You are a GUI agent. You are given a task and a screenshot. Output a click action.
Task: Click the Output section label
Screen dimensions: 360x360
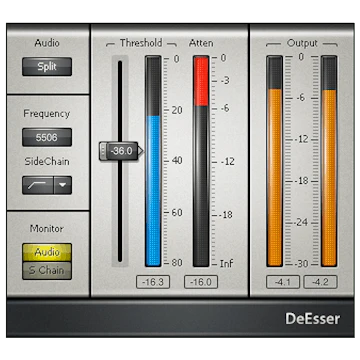(x=302, y=43)
